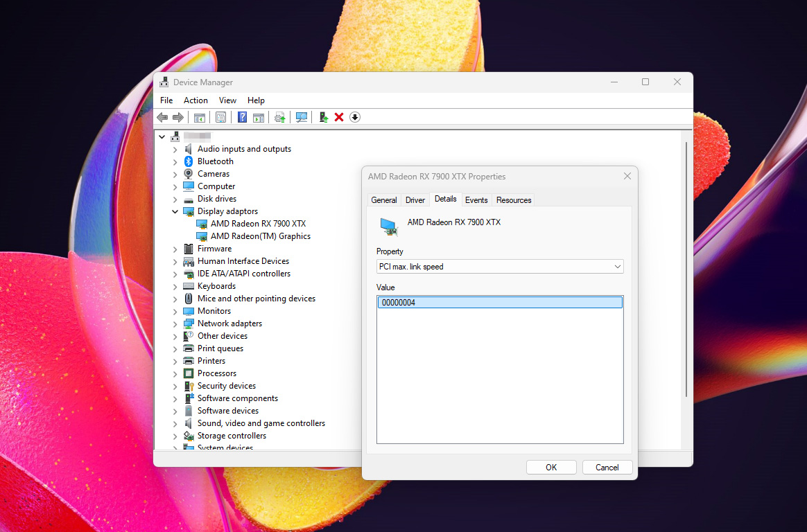Collapse the Display adaptors node
Viewport: 807px width, 532px height.
[x=175, y=211]
